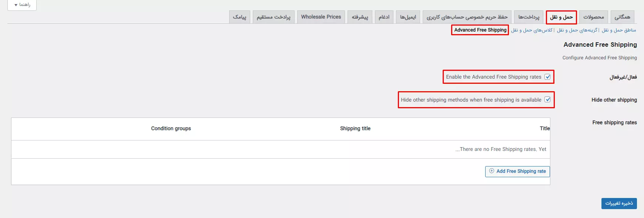Switch to the پیشرفته tab

[x=360, y=17]
